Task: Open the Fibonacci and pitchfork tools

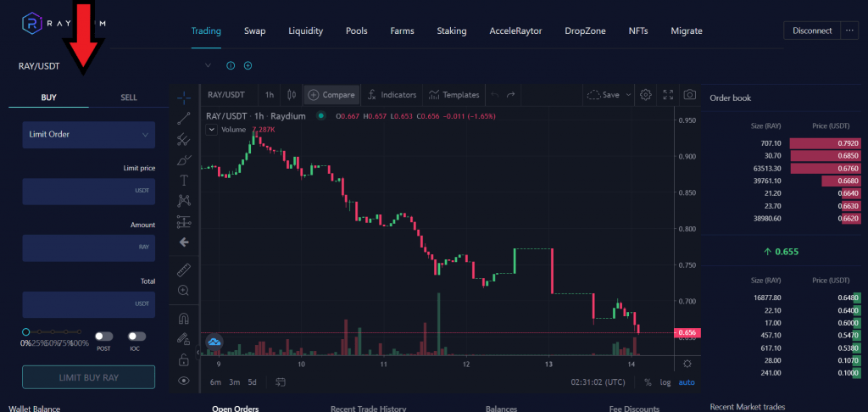Action: 184,139
